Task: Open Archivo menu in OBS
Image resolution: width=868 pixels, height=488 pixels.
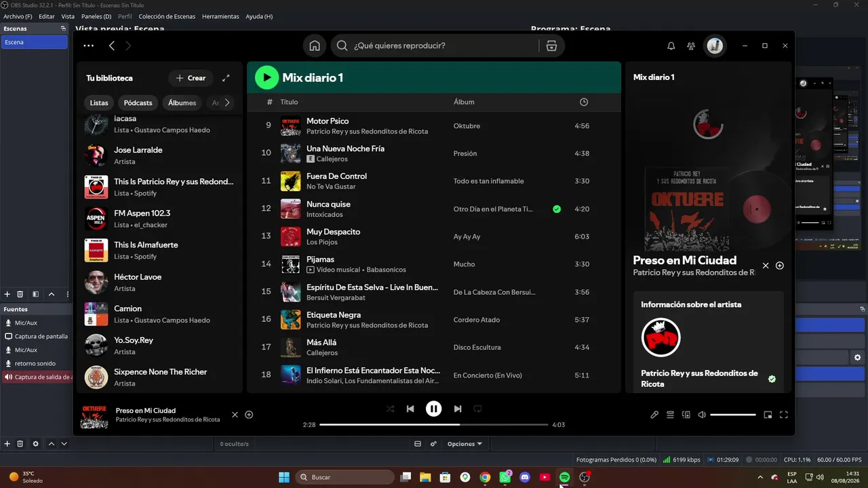Action: [x=18, y=16]
